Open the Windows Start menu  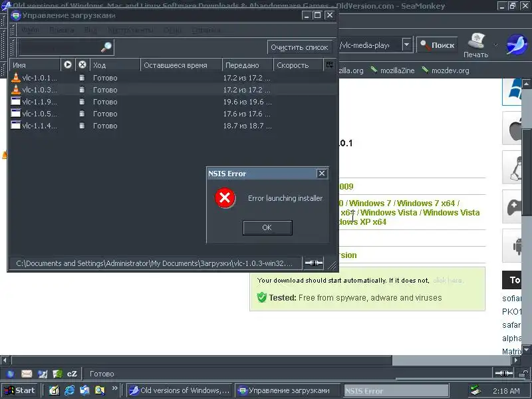pos(19,390)
